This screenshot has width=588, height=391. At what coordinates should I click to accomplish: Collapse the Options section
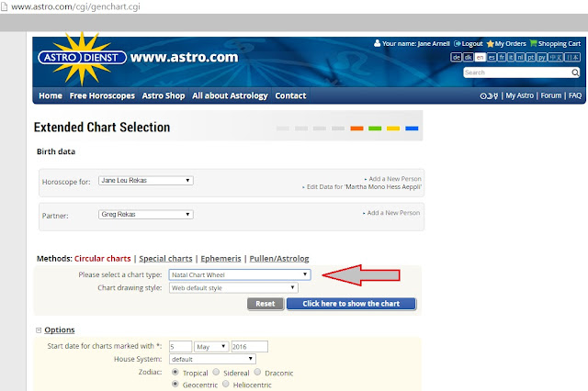click(39, 330)
